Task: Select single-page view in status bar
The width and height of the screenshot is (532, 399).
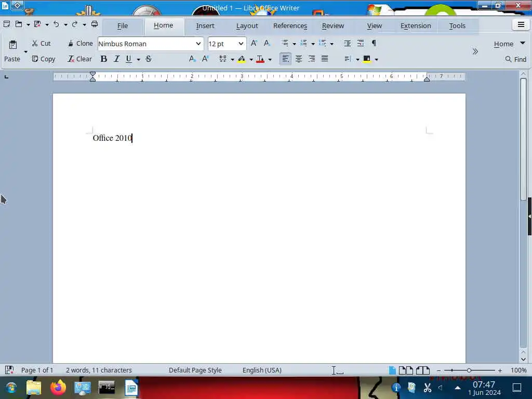Action: [x=392, y=370]
